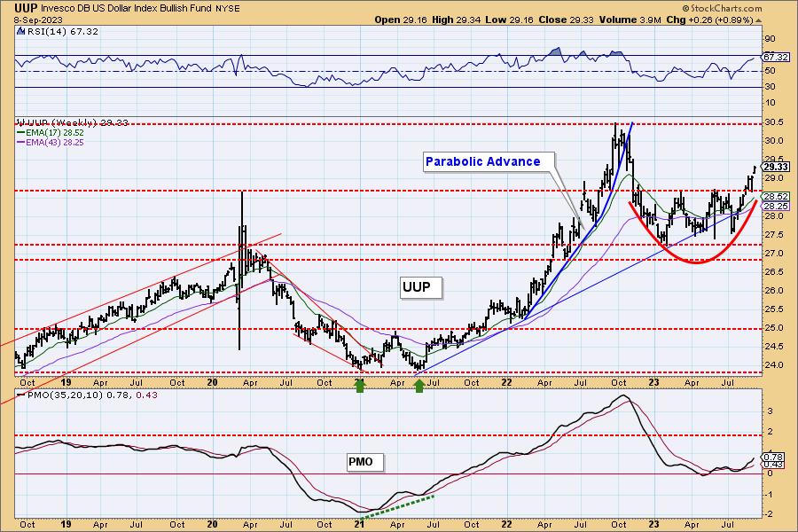This screenshot has width=798, height=532.
Task: Click the Close 29.33 value
Action: point(567,20)
